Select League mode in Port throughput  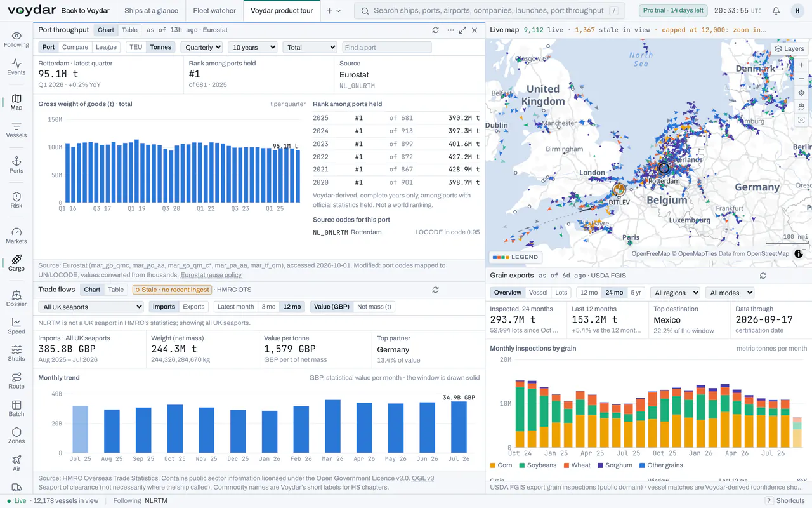click(106, 47)
